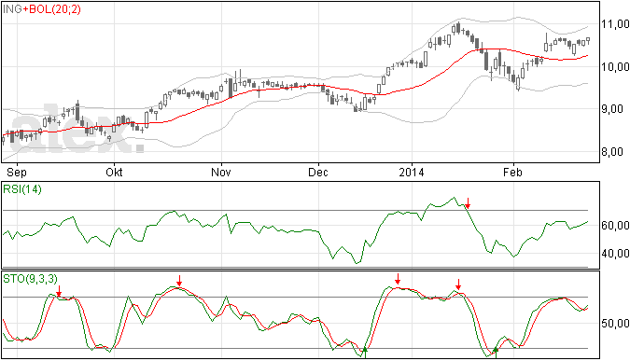Click stochastic sell arrow in mid-January
Screen dimensions: 644x361
[458, 285]
